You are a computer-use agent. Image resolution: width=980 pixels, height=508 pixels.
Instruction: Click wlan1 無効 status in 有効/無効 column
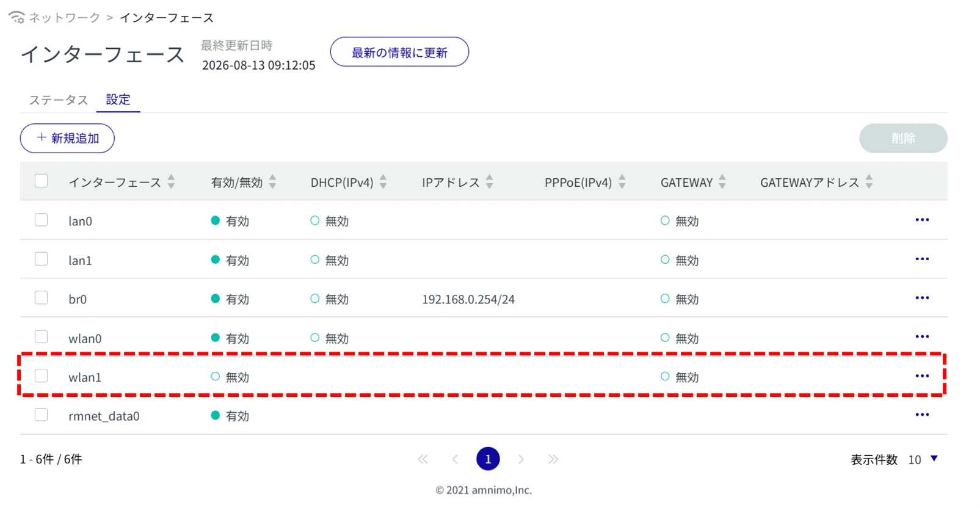[230, 377]
